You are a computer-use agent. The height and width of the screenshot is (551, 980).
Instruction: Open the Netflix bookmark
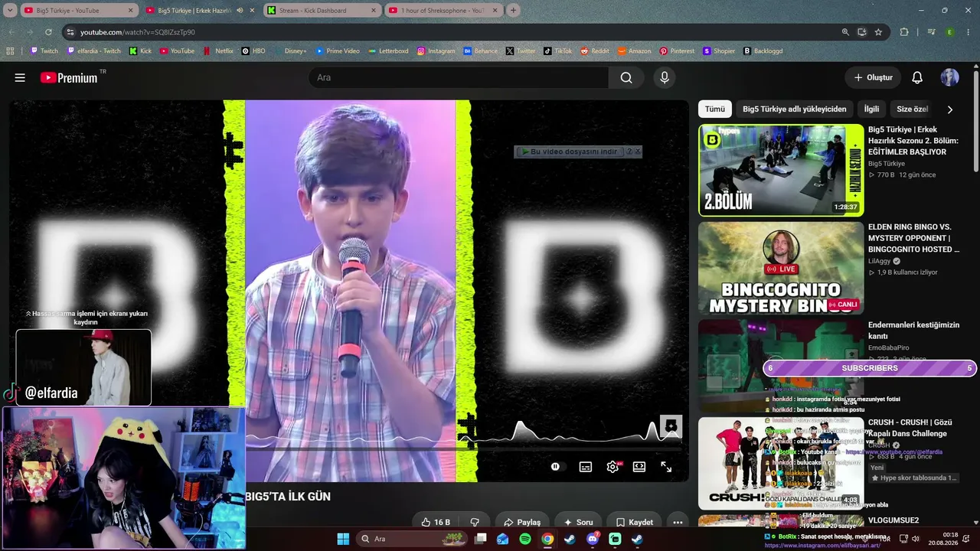(x=218, y=51)
